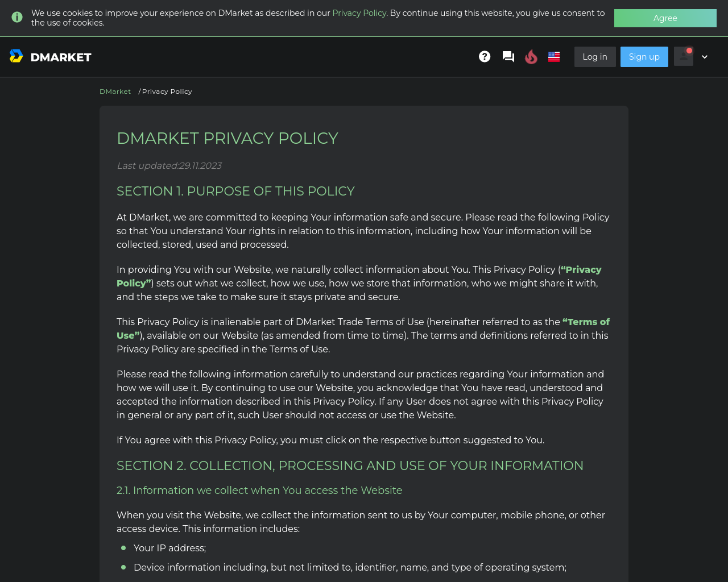Screen dimensions: 728x582
Task: Click the Privacy Policy breadcrumb item
Action: tap(167, 92)
